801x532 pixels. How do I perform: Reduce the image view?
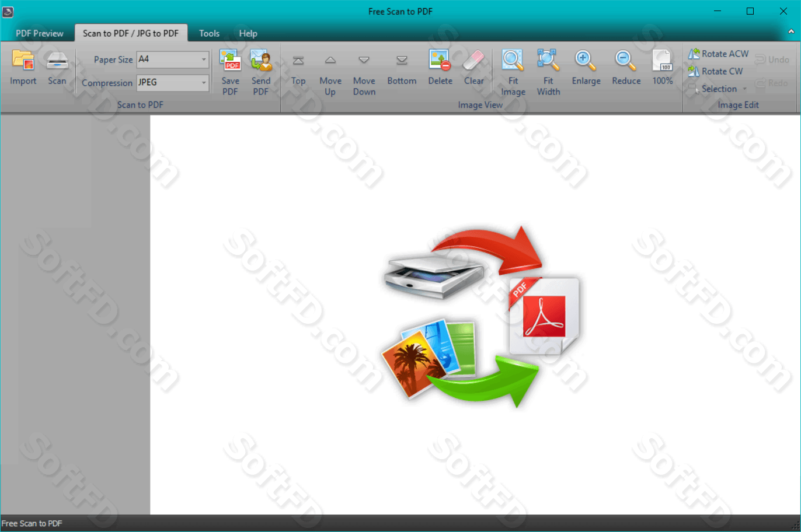click(626, 60)
